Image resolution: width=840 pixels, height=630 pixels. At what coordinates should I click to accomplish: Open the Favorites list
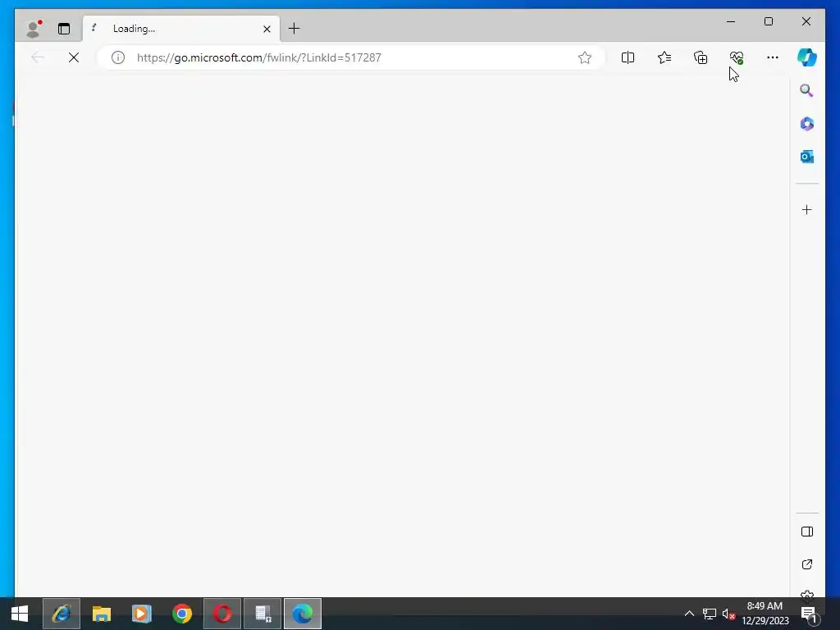tap(664, 57)
